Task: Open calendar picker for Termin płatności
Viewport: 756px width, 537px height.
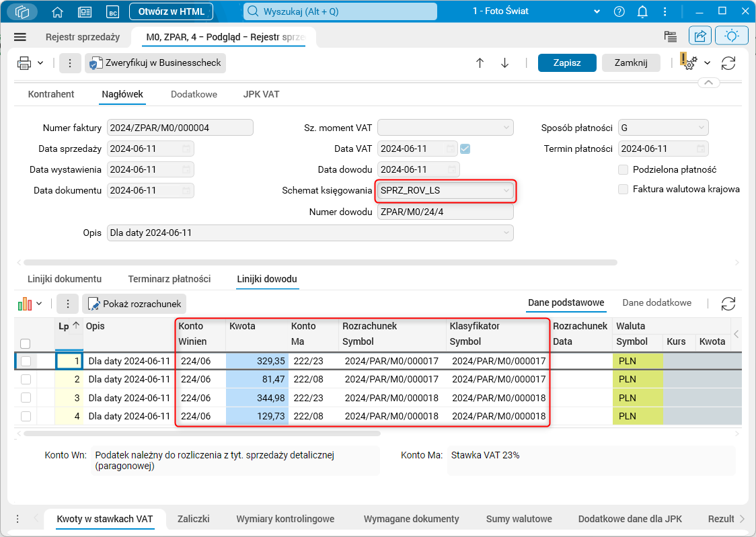Action: (701, 149)
